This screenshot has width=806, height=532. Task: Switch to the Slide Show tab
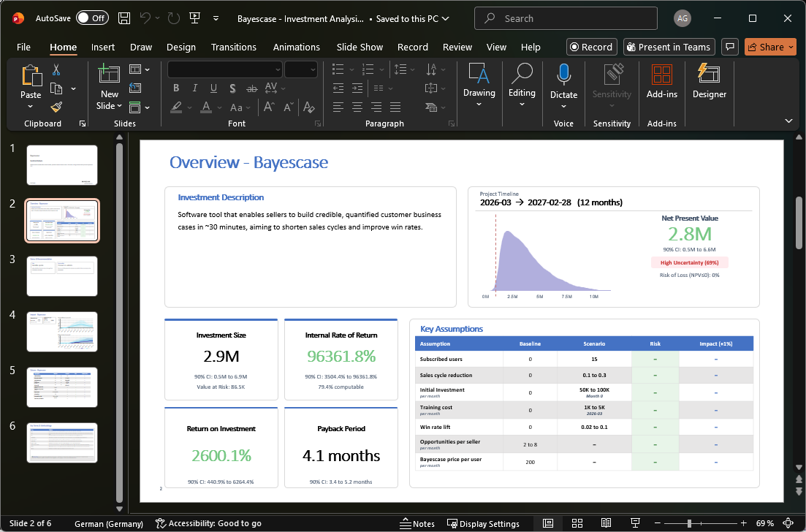(x=360, y=47)
